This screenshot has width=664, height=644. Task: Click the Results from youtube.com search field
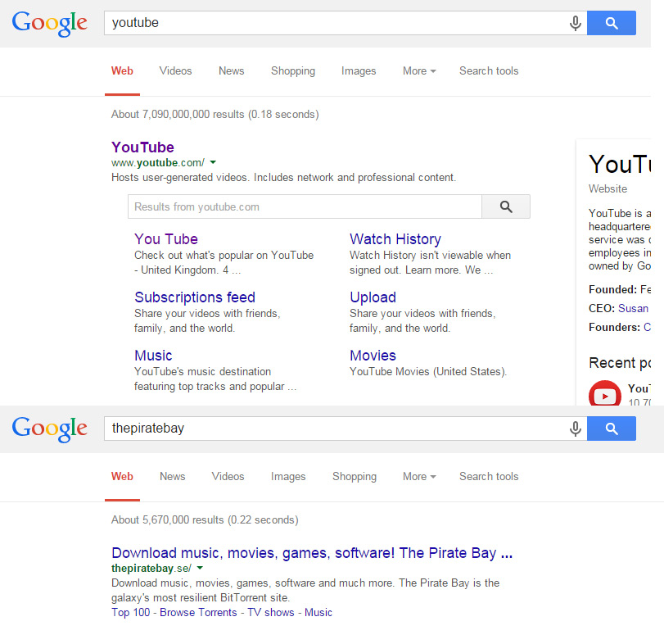[x=305, y=206]
